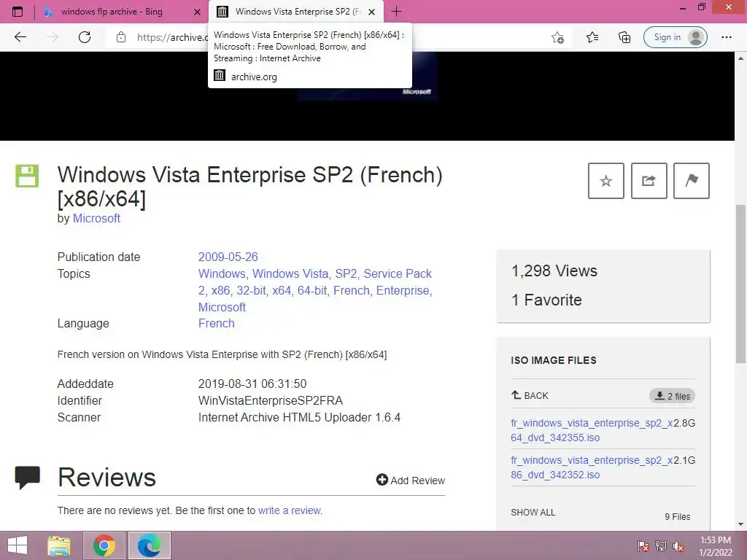Open File Explorer from the taskbar

59,545
